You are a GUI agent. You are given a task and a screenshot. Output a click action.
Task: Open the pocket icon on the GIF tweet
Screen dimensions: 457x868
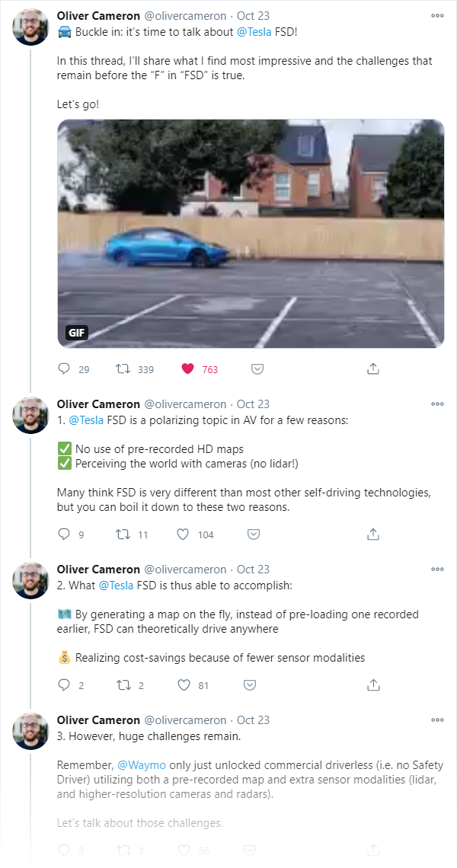click(257, 369)
